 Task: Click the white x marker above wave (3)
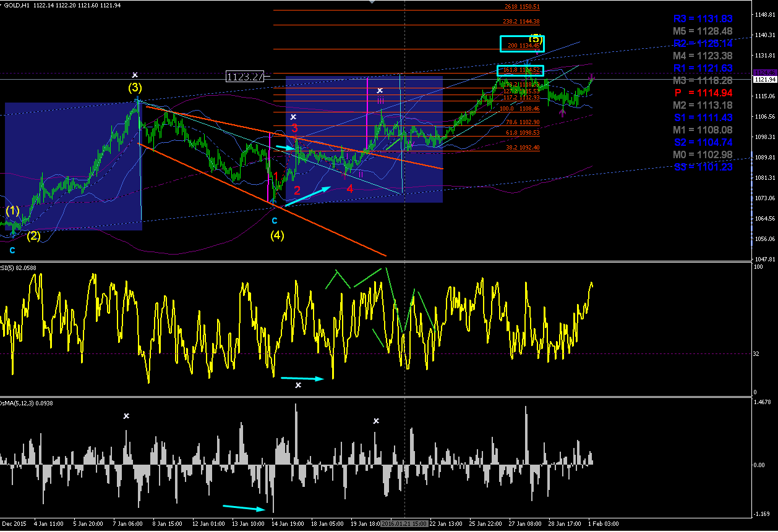click(x=135, y=74)
